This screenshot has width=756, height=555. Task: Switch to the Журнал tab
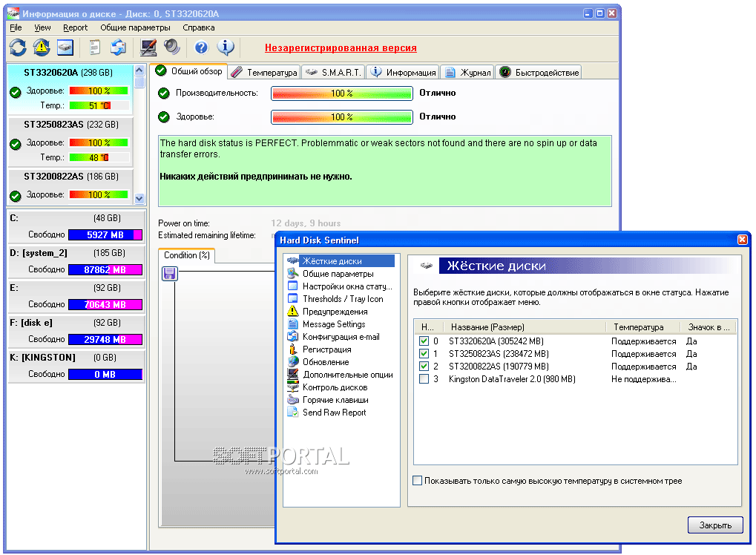pos(467,72)
